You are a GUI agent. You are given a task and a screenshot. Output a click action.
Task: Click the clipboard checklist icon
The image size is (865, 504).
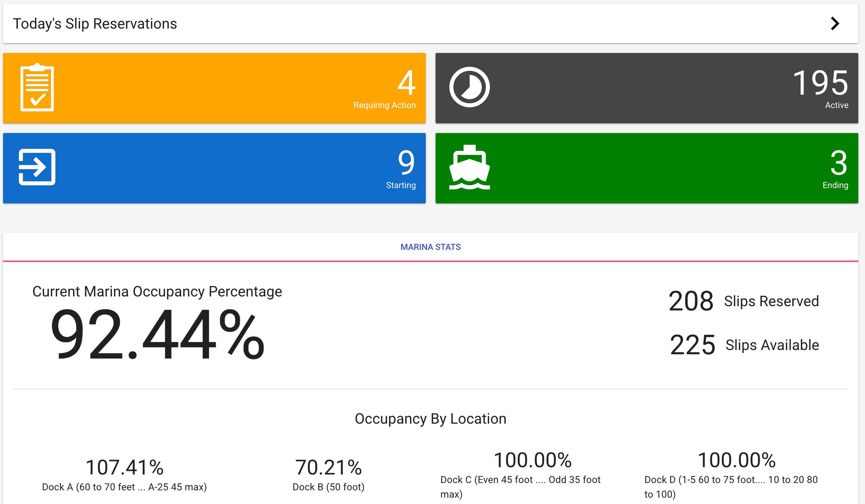click(37, 87)
